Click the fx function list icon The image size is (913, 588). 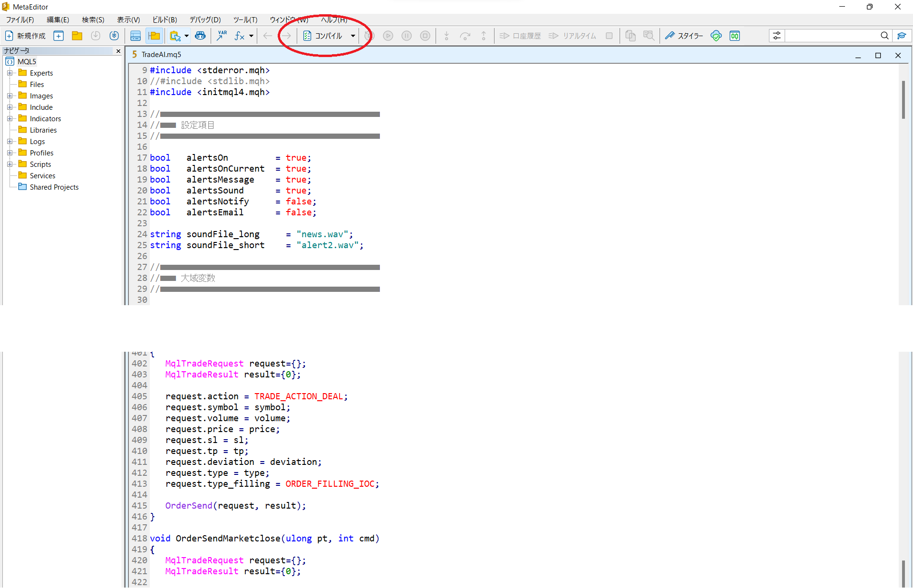[x=239, y=36]
